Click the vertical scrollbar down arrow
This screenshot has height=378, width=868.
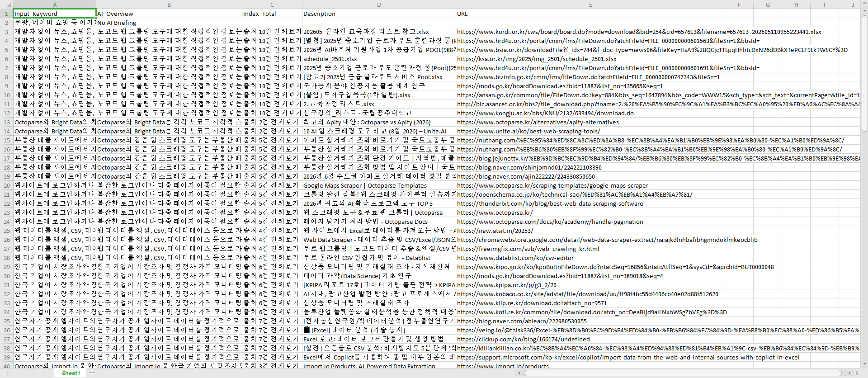tap(864, 364)
